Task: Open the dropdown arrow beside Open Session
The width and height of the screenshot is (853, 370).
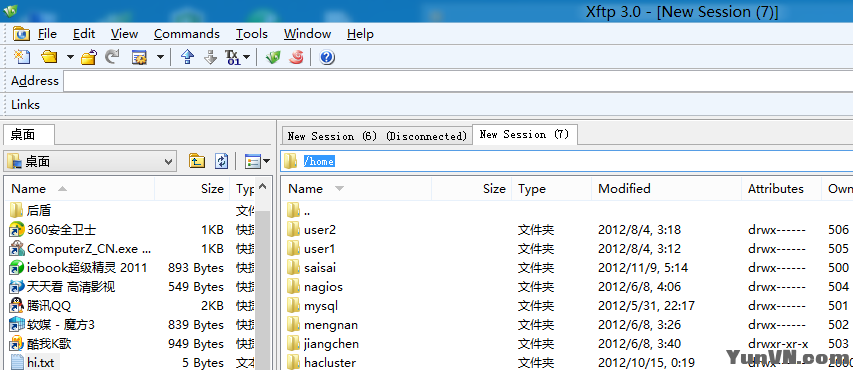Action: pyautogui.click(x=70, y=57)
